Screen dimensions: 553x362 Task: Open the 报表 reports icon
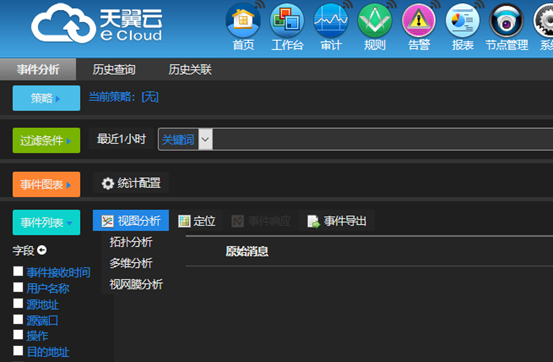tap(462, 20)
